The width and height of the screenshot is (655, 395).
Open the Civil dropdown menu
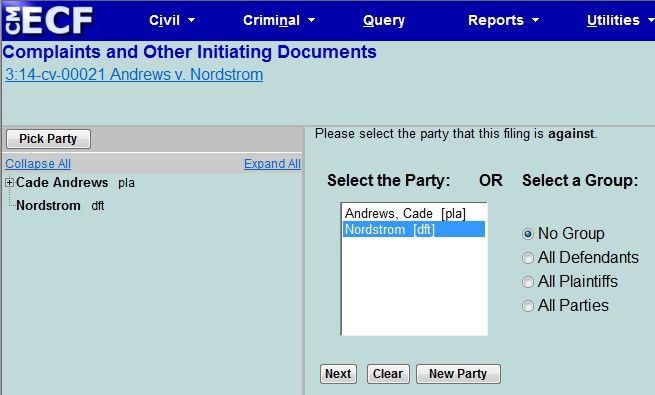coord(172,20)
